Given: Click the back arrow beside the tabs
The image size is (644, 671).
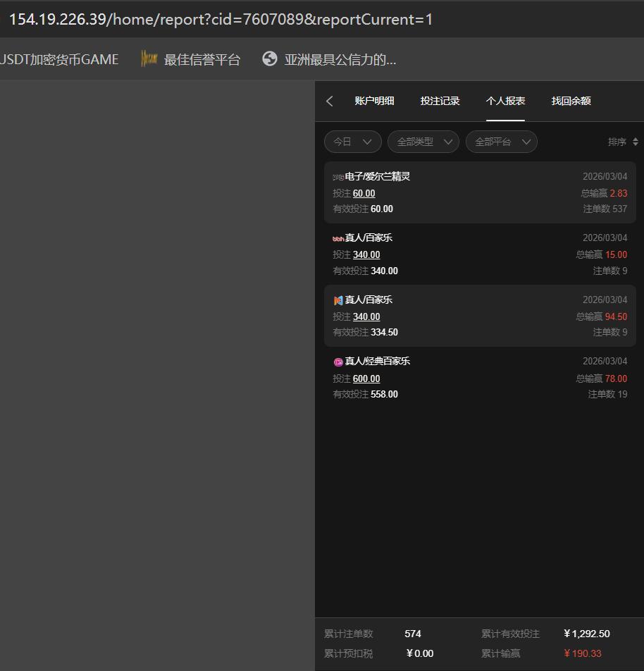Looking at the screenshot, I should (x=328, y=101).
